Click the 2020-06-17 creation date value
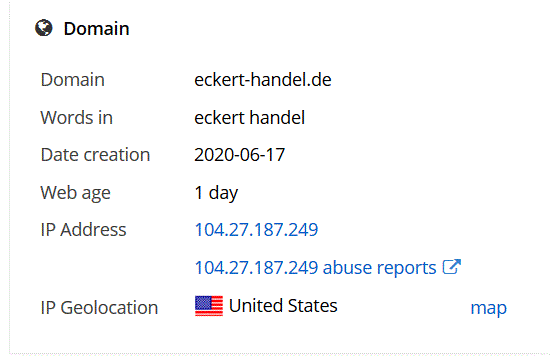The width and height of the screenshot is (551, 360). (x=240, y=155)
